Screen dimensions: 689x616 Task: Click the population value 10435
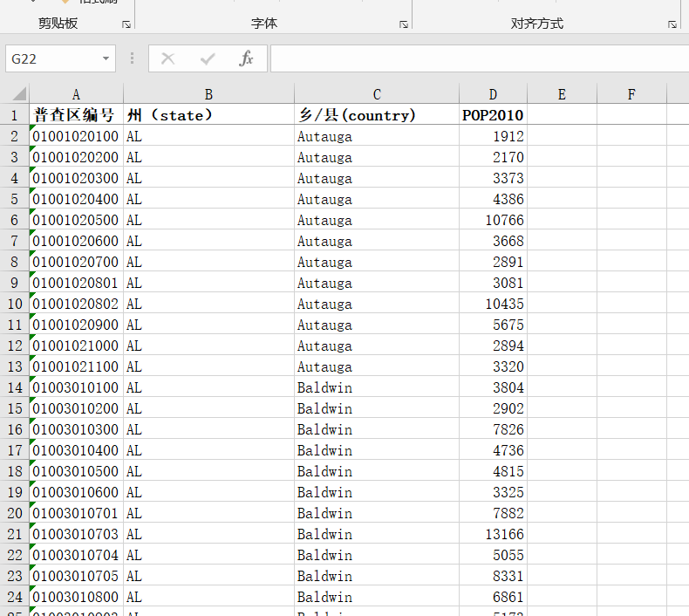tap(493, 304)
